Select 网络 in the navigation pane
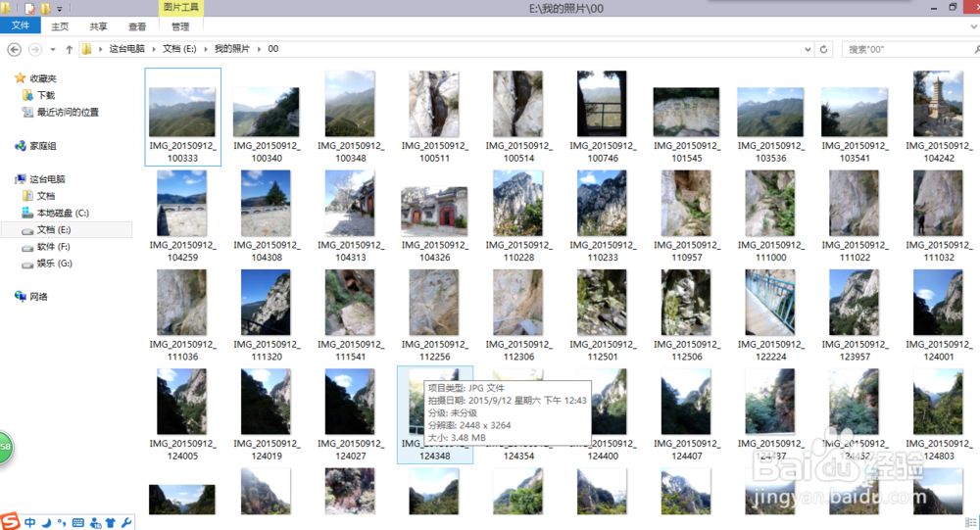This screenshot has height=530, width=980. [32, 296]
